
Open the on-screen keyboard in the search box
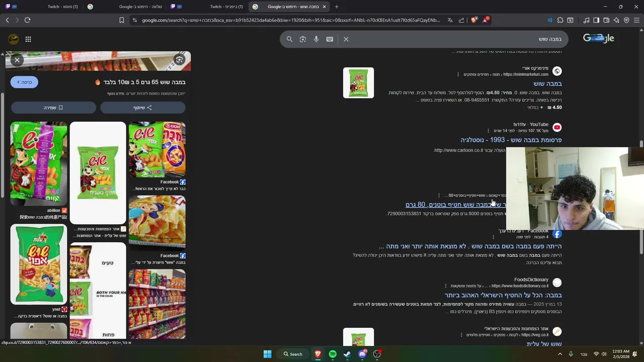[x=330, y=39]
